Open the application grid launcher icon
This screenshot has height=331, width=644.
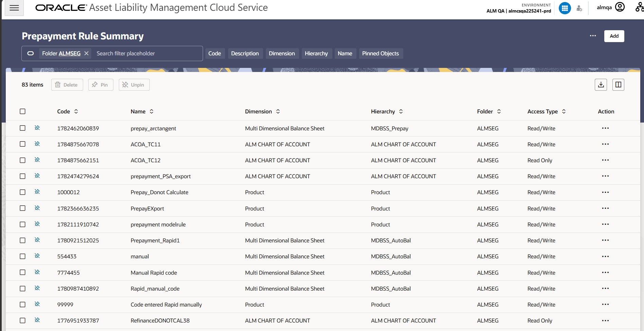coord(565,8)
